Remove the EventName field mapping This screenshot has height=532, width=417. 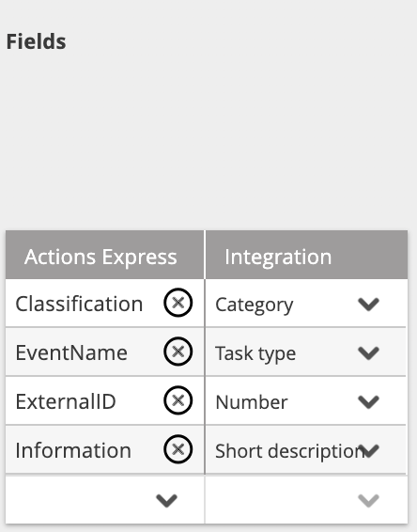click(178, 352)
